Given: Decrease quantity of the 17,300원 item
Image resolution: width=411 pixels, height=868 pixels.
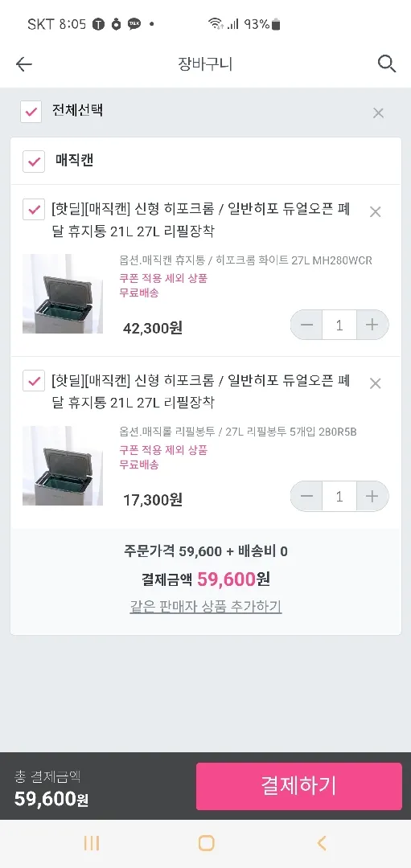Looking at the screenshot, I should (x=306, y=497).
